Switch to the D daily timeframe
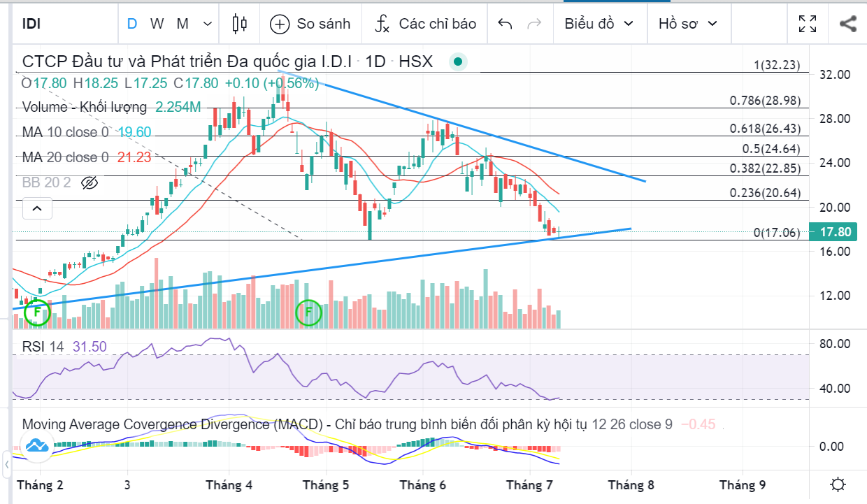This screenshot has width=867, height=504. (x=131, y=24)
